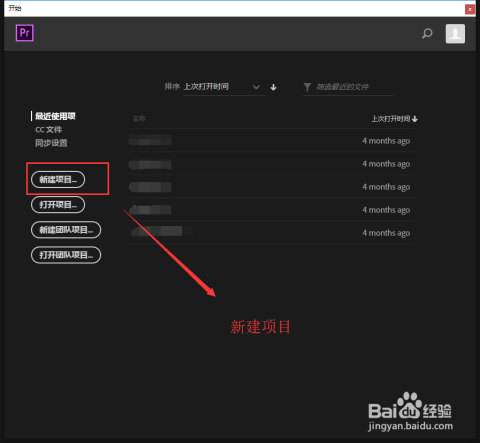Screen dimensions: 480x443
Task: Click the 打开团队项目 button
Action: (x=66, y=255)
